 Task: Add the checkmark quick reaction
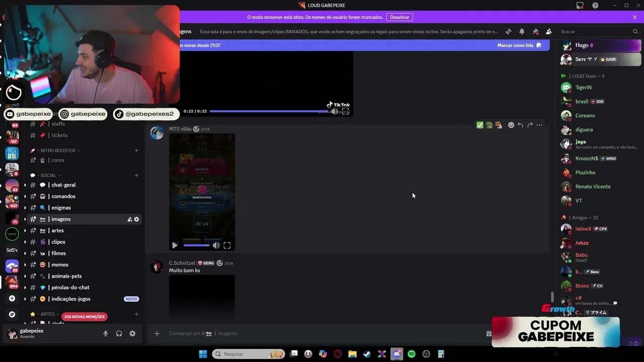coord(480,125)
